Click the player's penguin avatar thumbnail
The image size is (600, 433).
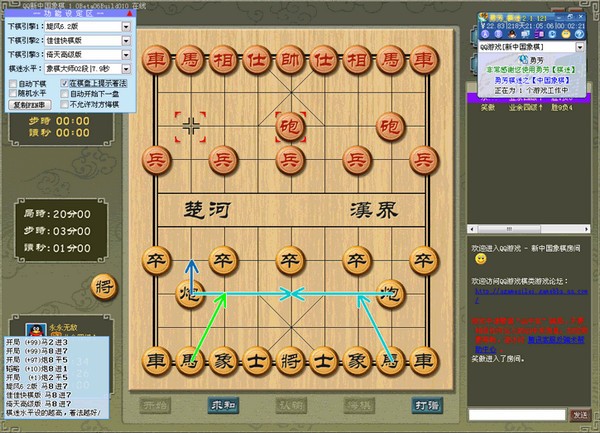36,330
